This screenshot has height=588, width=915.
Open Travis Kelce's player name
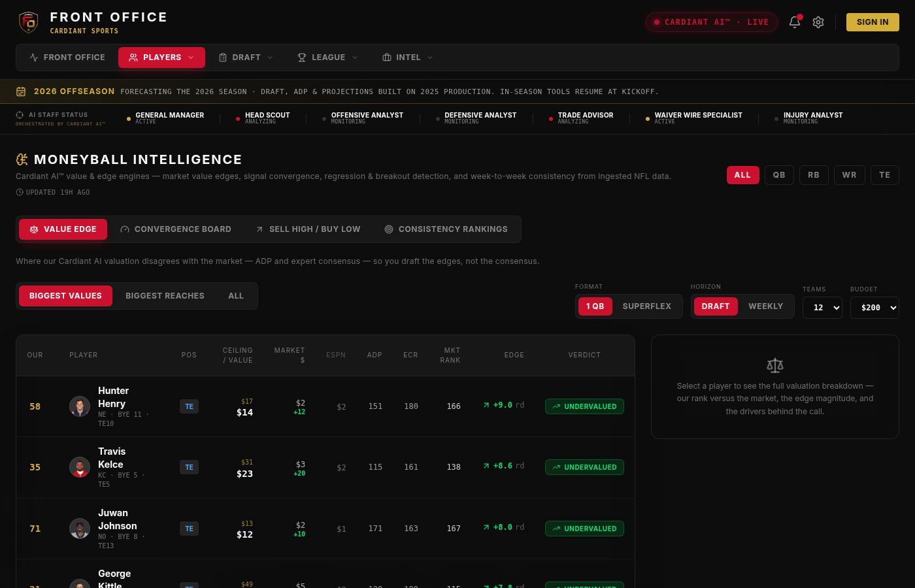pos(112,458)
